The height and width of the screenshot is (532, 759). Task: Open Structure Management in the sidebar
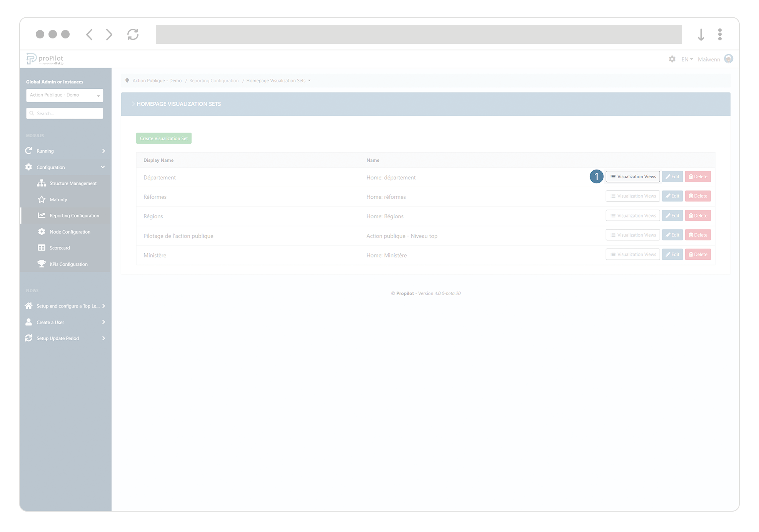pos(73,183)
